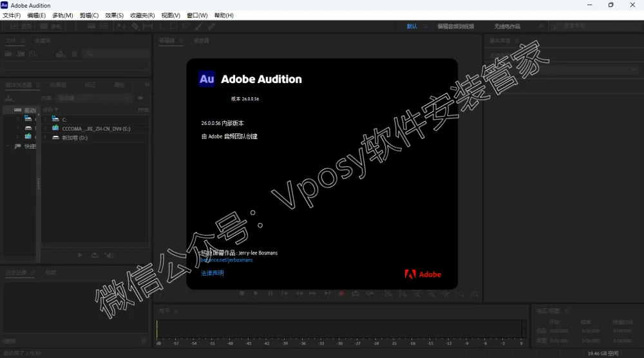The image size is (644, 358).
Task: Collapse the Shortcuts (快捷) tree node
Action: (x=7, y=146)
